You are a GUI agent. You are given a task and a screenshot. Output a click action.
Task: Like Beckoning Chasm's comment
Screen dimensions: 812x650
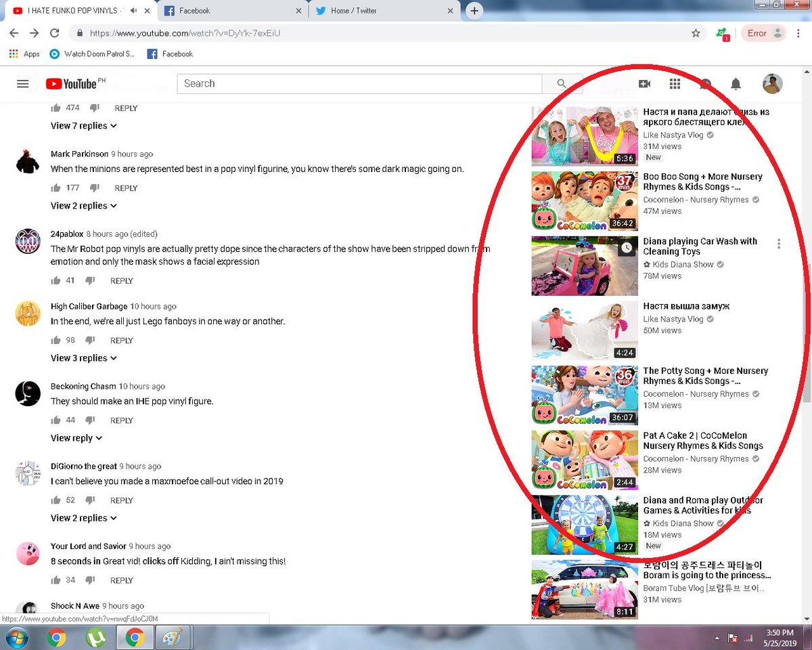tap(55, 420)
